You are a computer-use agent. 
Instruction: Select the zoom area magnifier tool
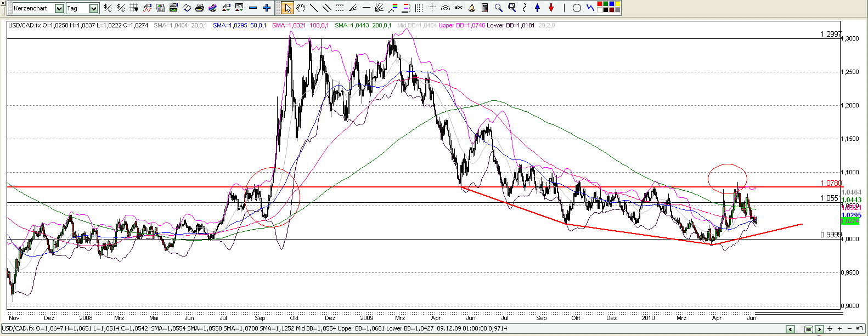point(512,8)
